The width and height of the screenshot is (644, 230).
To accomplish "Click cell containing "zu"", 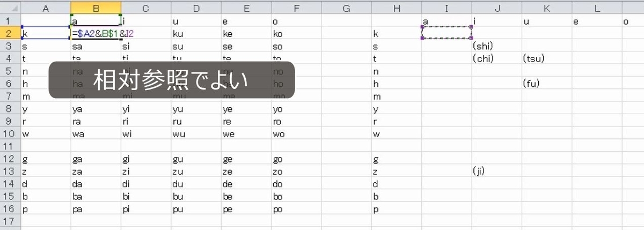I will [196, 172].
